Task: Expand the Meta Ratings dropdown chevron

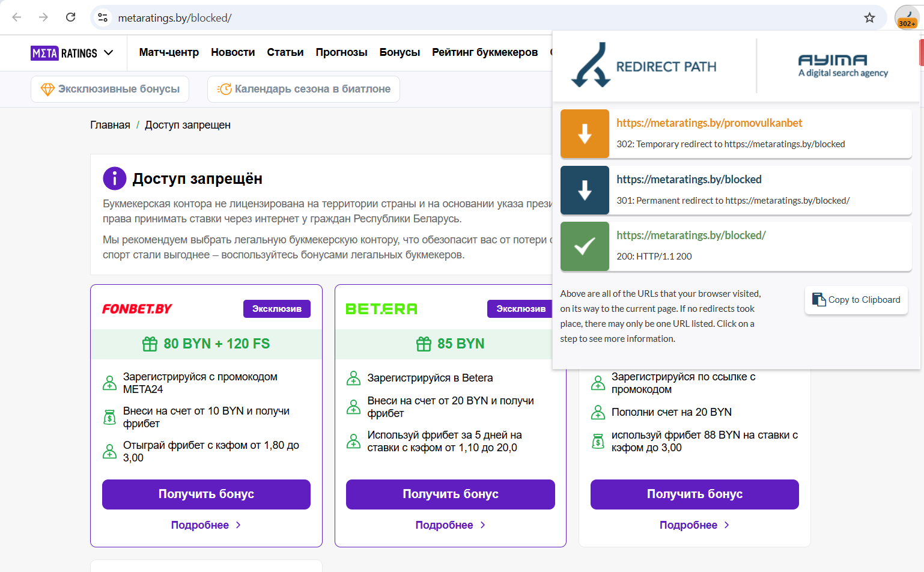Action: (x=109, y=53)
